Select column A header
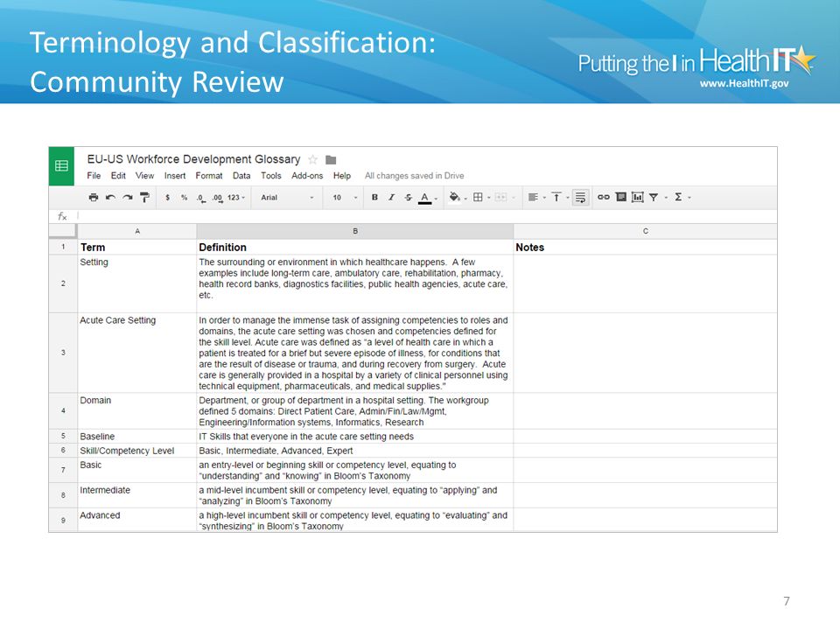Image resolution: width=840 pixels, height=630 pixels. tap(137, 231)
